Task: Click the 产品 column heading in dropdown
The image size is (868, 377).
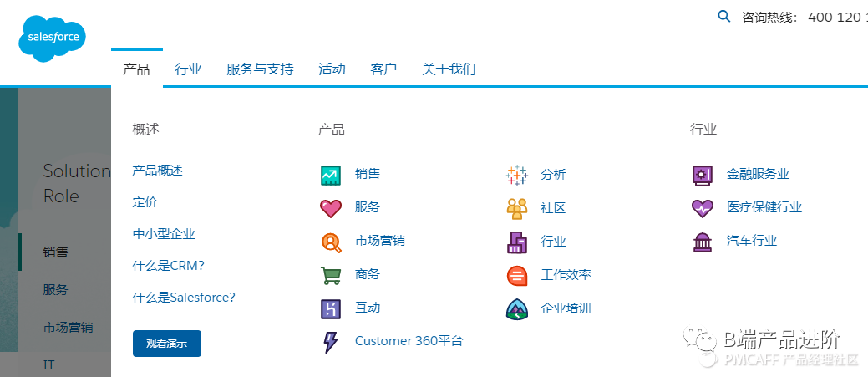Action: [x=332, y=130]
